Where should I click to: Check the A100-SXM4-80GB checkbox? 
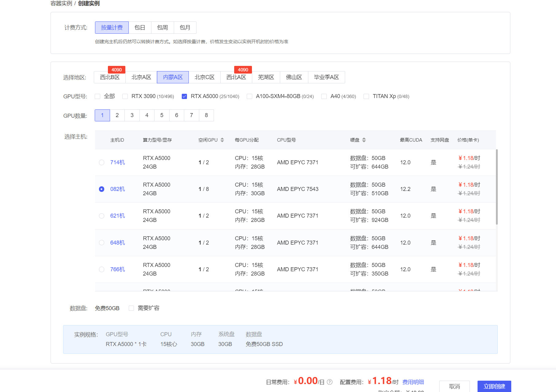point(249,96)
